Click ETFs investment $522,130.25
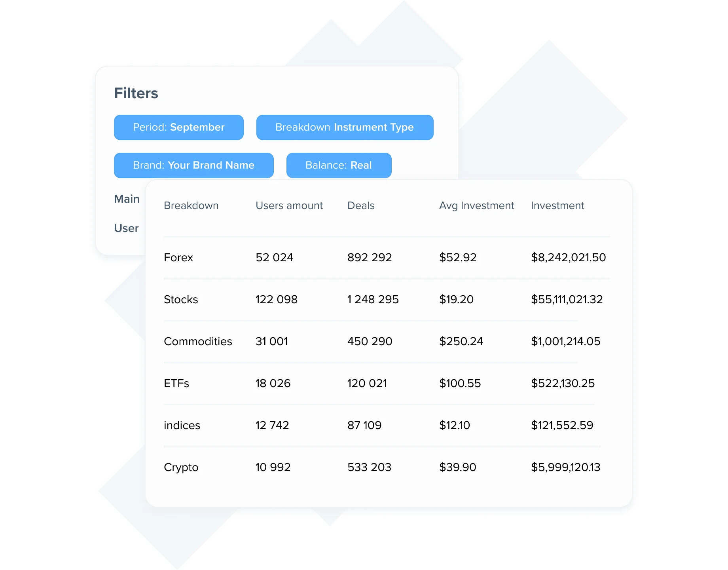The height and width of the screenshot is (570, 728). (563, 383)
